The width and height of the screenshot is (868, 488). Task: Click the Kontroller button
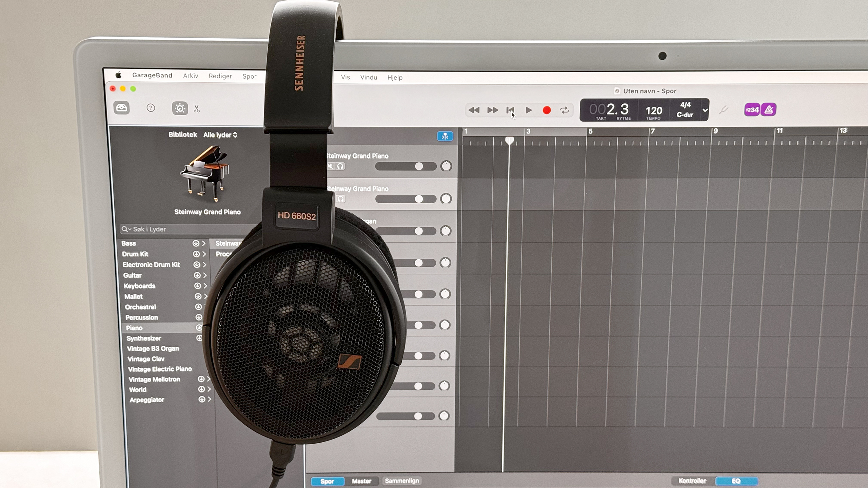click(x=692, y=481)
